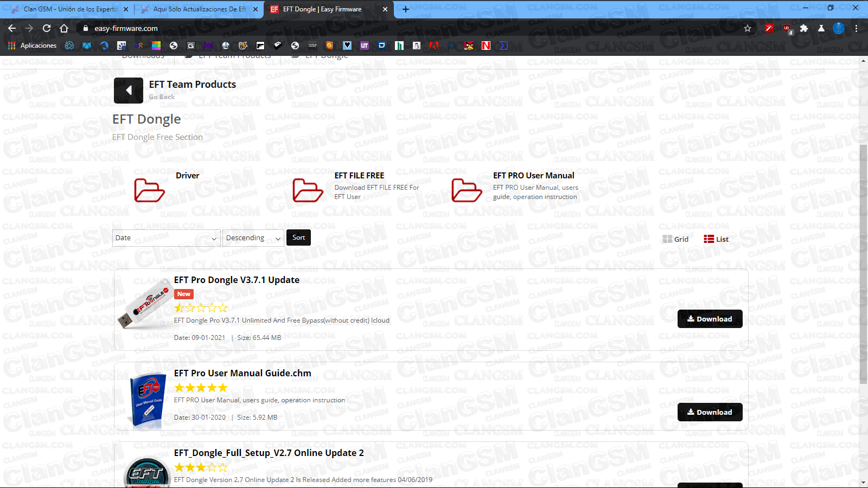This screenshot has width=868, height=488.
Task: Open the EFT Pro User Manual Guide.chm title
Action: 242,373
